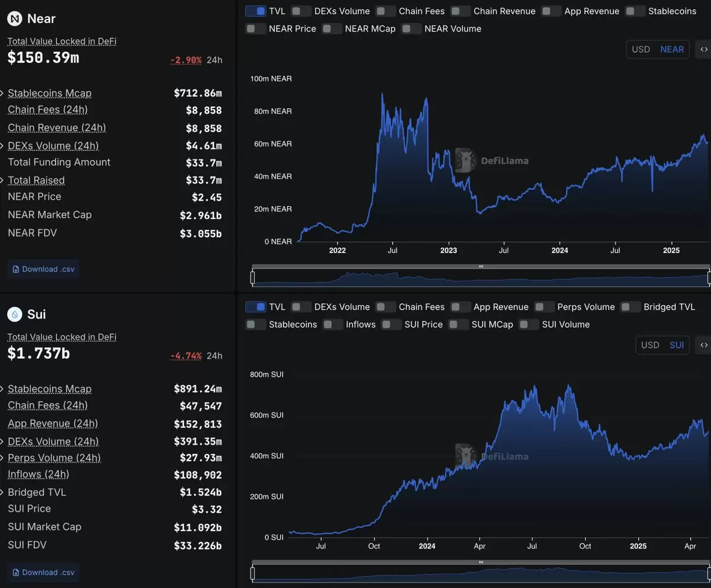The image size is (711, 588).
Task: Enable NEAR Price series
Action: [255, 28]
